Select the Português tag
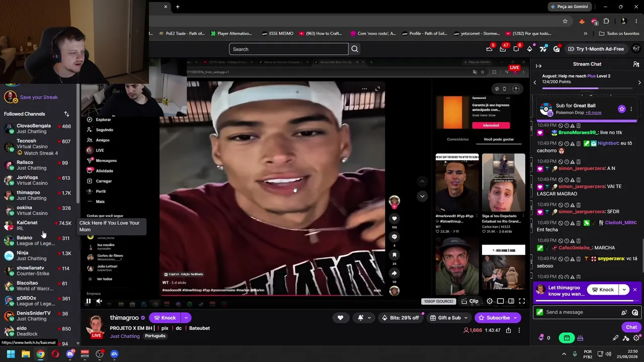This screenshot has width=644, height=362. click(x=155, y=336)
